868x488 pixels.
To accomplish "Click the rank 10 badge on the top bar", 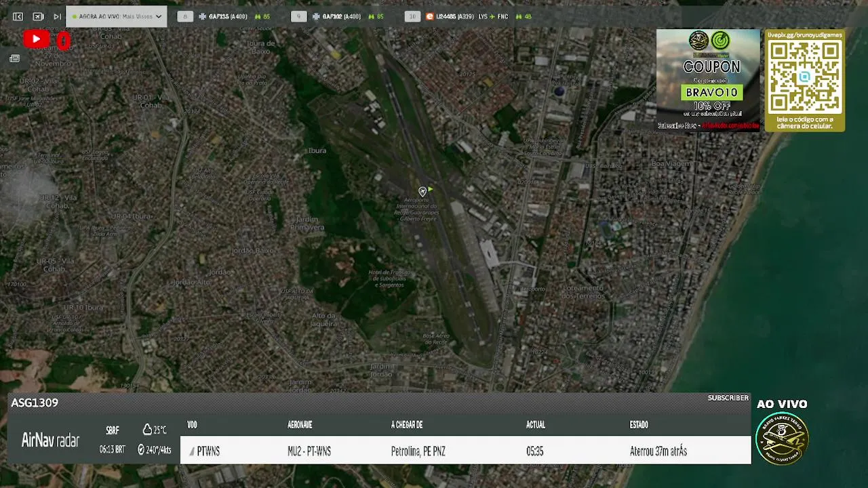I will click(412, 16).
